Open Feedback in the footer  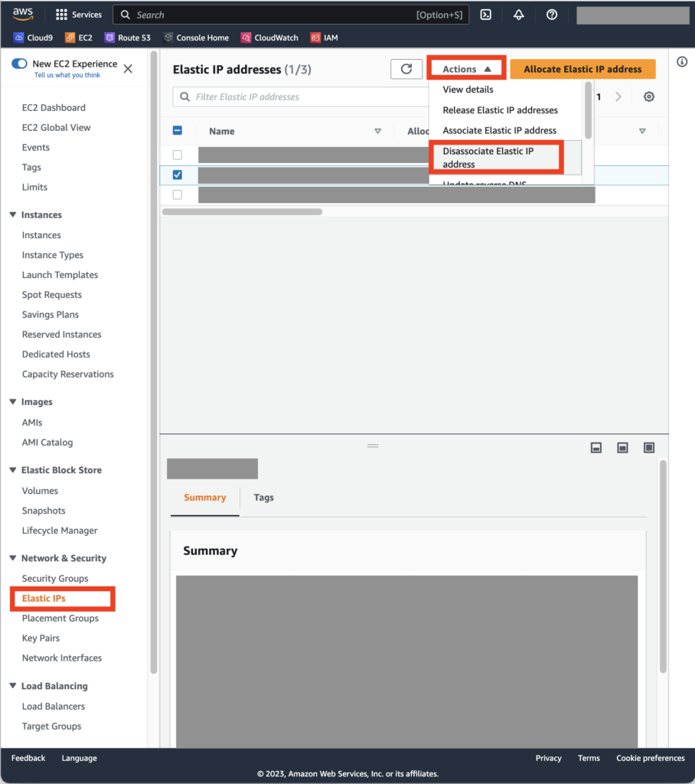pyautogui.click(x=28, y=758)
